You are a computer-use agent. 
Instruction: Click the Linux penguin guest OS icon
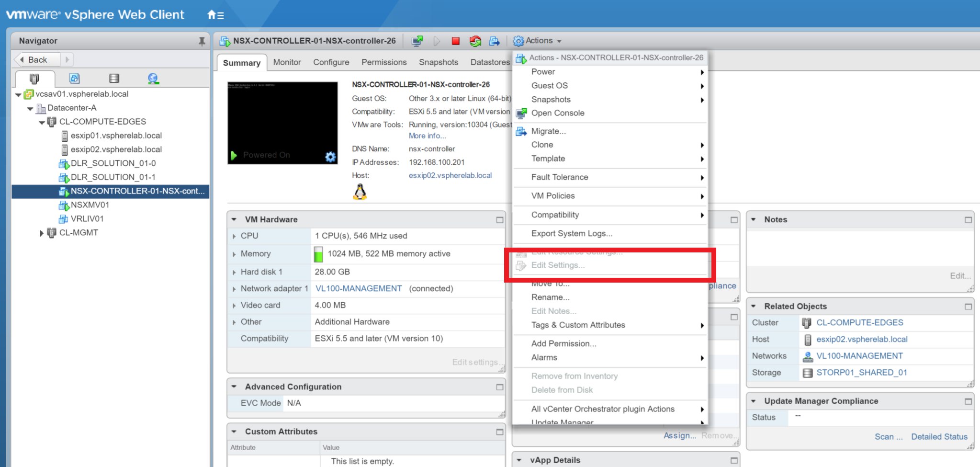(x=360, y=192)
